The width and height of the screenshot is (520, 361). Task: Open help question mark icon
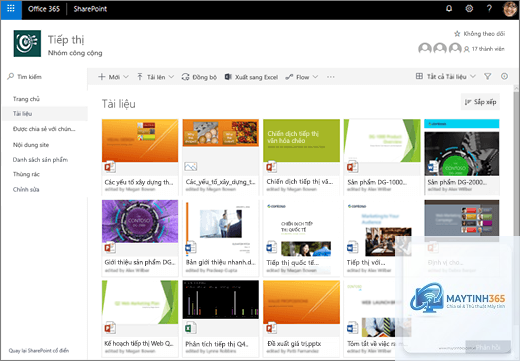(489, 9)
